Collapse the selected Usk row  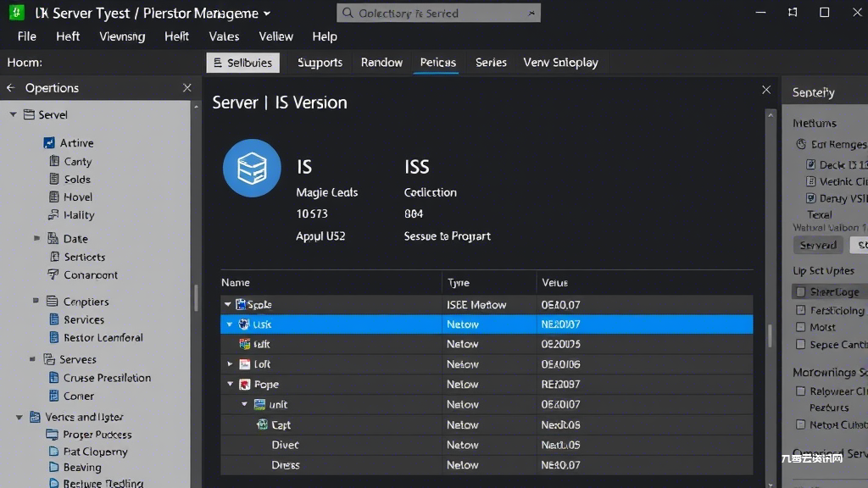click(x=230, y=324)
